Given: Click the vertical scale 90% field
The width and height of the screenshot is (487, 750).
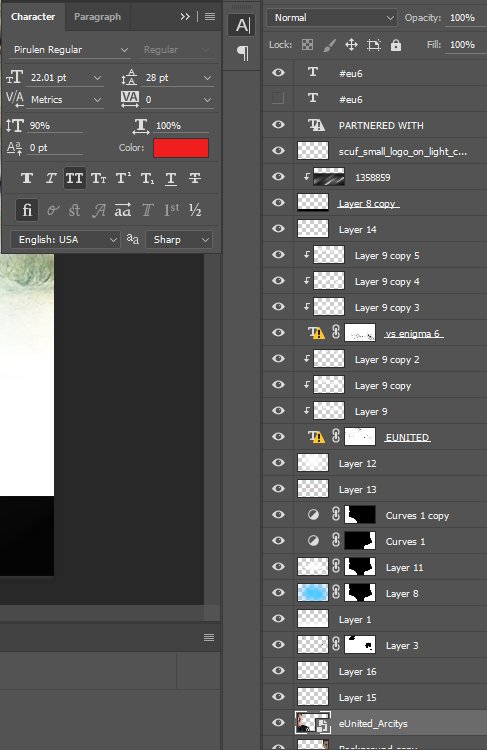Looking at the screenshot, I should click(x=55, y=126).
